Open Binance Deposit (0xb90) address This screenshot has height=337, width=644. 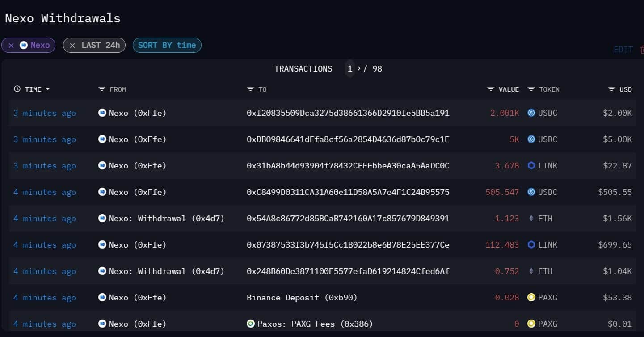click(302, 298)
